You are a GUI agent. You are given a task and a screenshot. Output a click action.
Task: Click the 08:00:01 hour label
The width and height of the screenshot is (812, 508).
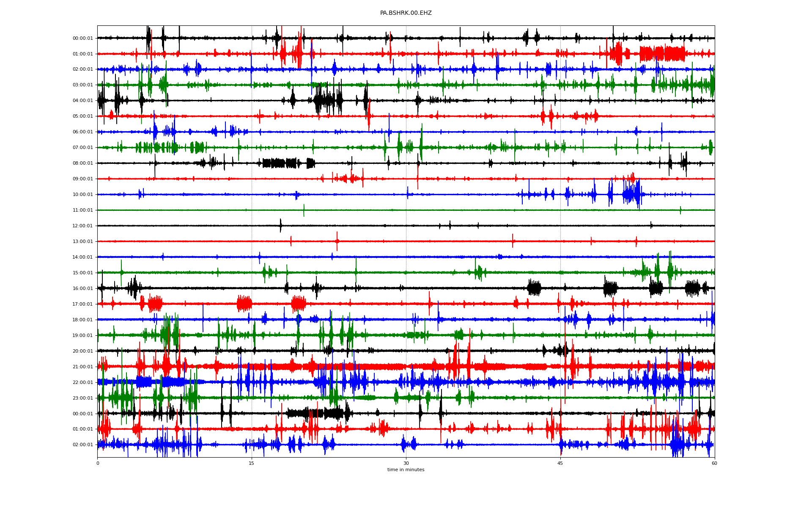pos(82,163)
